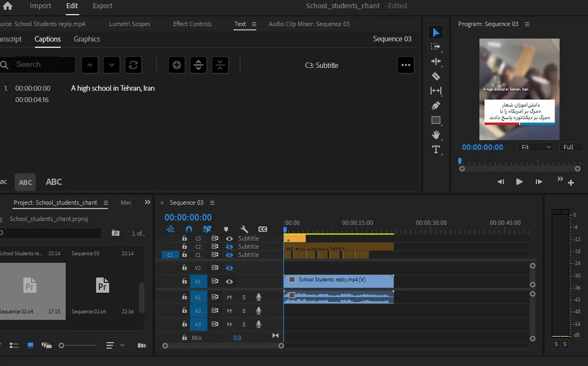Hide the V1 track output

click(x=229, y=282)
